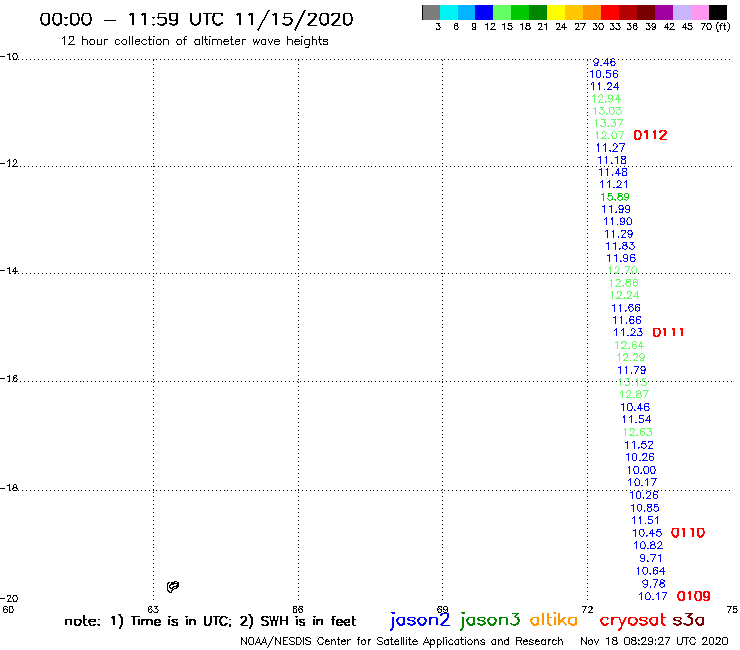This screenshot has height=650, width=740.
Task: Click the small island outline on the map
Action: click(173, 586)
